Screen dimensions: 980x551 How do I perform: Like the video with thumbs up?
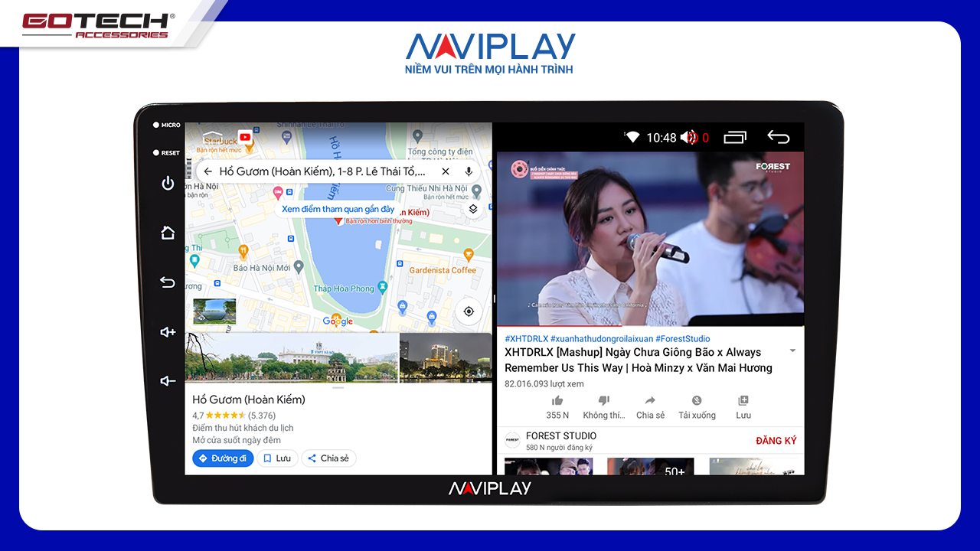click(x=557, y=401)
